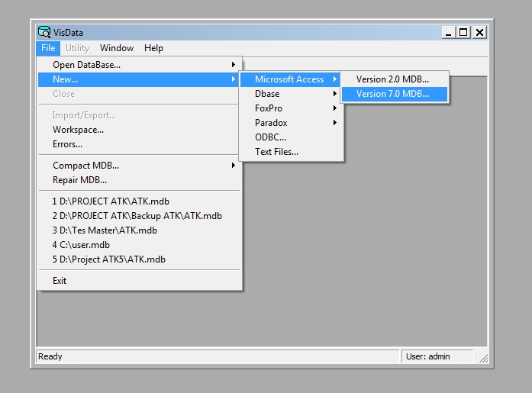The width and height of the screenshot is (532, 393).
Task: Choose Open DataBase... from File menu
Action: 140,65
